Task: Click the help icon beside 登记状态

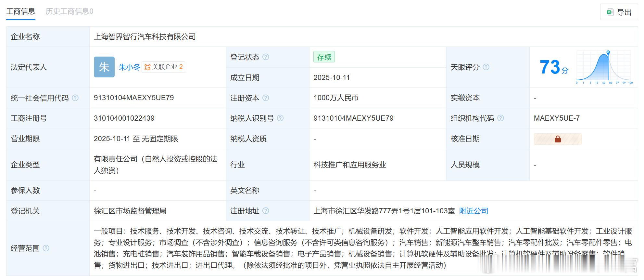Action: (x=266, y=57)
